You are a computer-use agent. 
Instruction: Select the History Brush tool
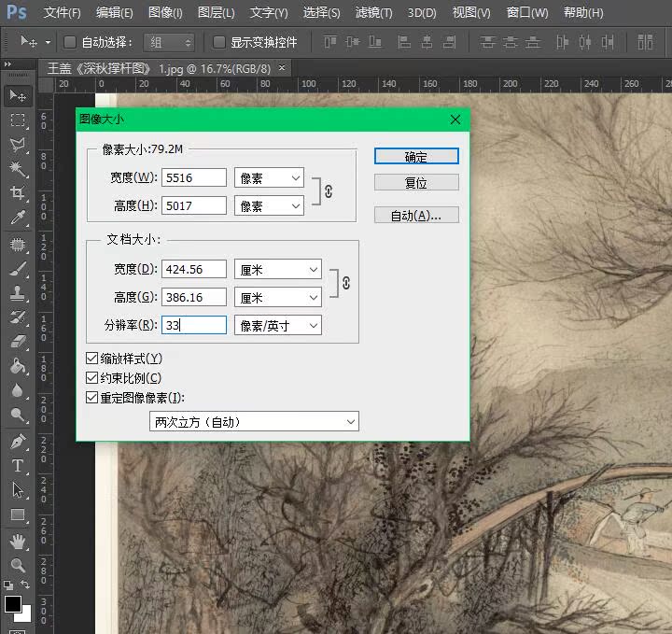[x=18, y=317]
